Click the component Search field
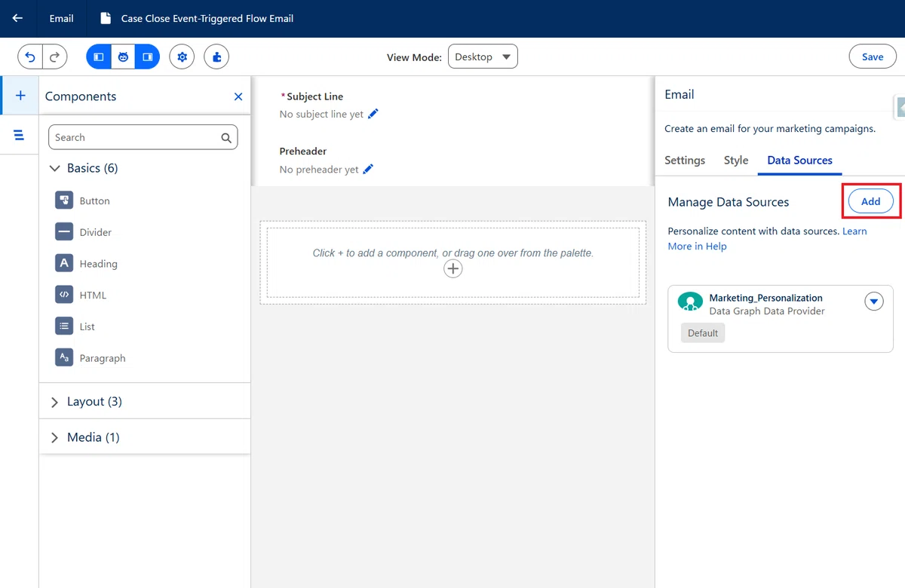This screenshot has width=905, height=588. pyautogui.click(x=143, y=137)
